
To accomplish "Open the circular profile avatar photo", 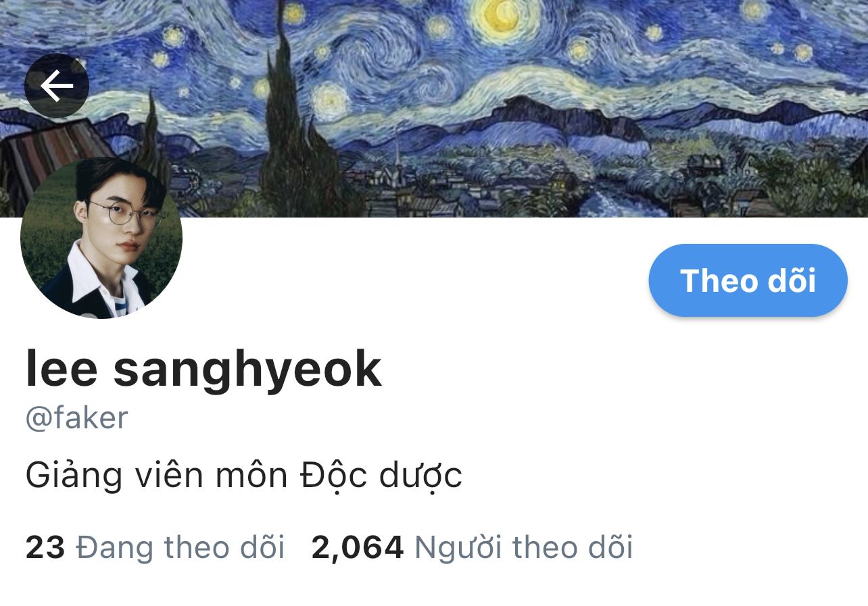I will point(101,238).
